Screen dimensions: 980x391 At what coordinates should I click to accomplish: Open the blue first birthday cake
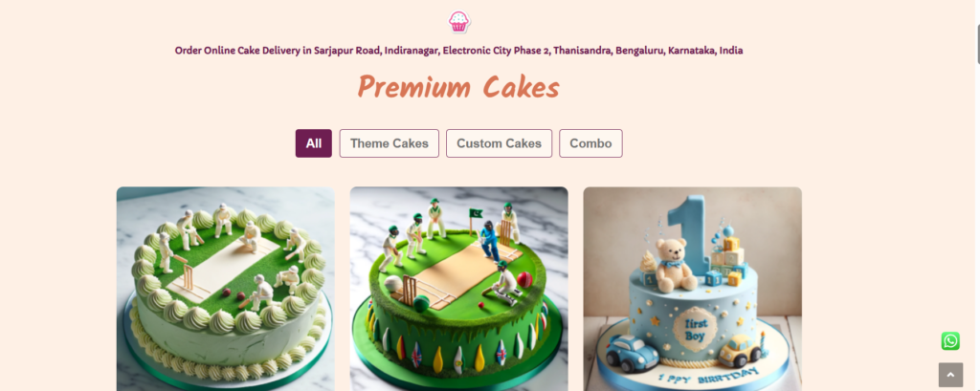click(692, 289)
